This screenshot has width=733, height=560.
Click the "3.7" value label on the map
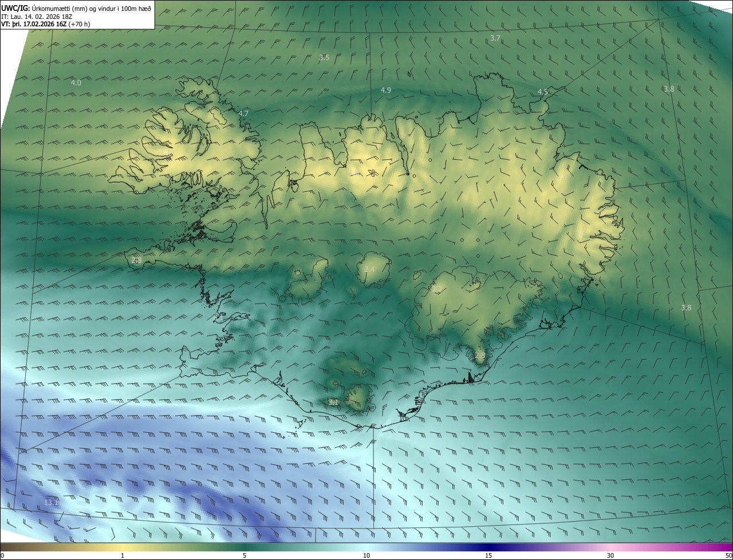(495, 38)
